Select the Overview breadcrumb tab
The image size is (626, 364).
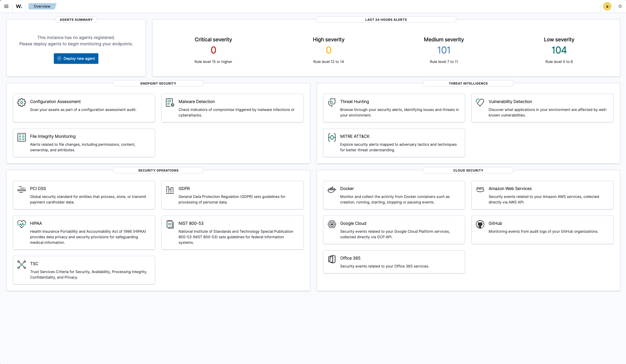pyautogui.click(x=42, y=6)
